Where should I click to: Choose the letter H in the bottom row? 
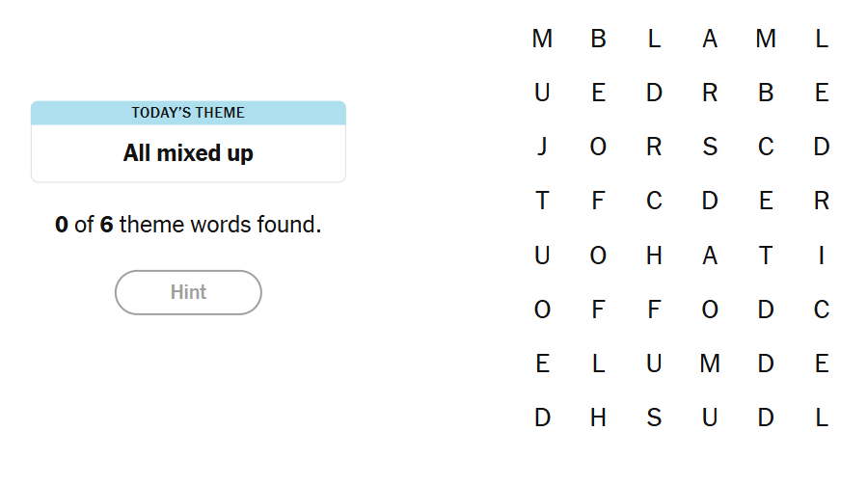pos(598,418)
